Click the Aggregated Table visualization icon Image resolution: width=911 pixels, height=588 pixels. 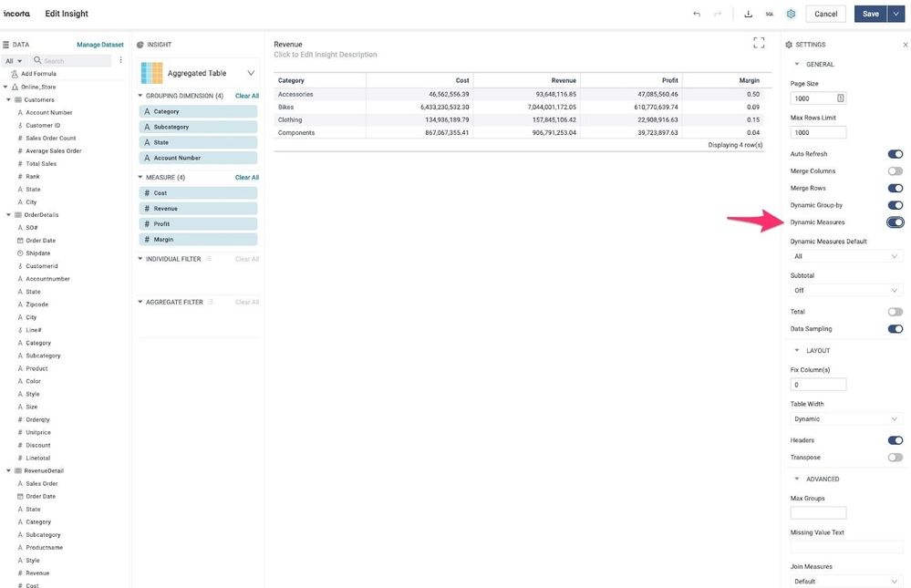152,73
